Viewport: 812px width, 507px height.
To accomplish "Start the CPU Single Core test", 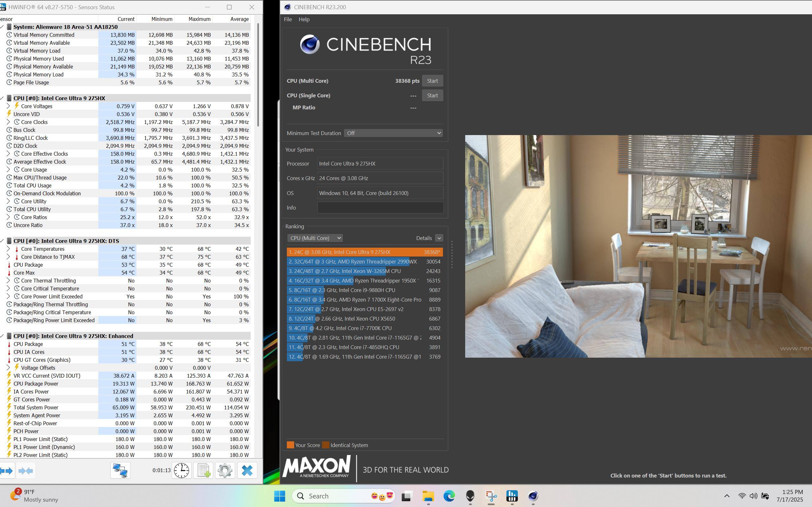I will [432, 95].
